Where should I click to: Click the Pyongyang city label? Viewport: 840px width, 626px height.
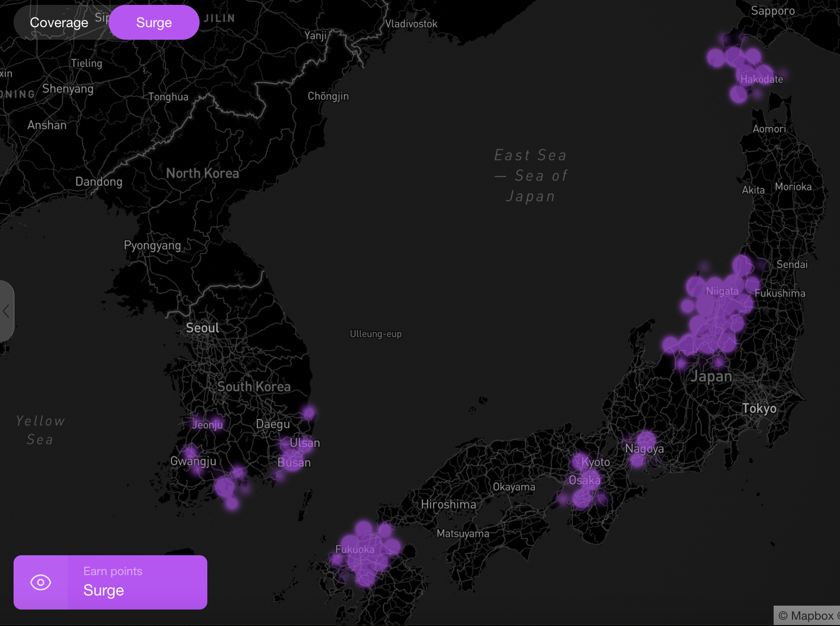coord(153,246)
